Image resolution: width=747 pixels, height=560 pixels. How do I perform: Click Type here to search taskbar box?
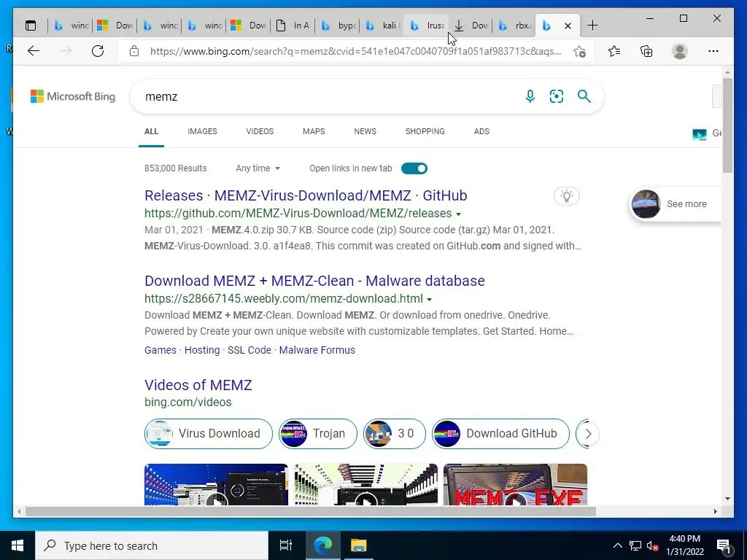152,545
